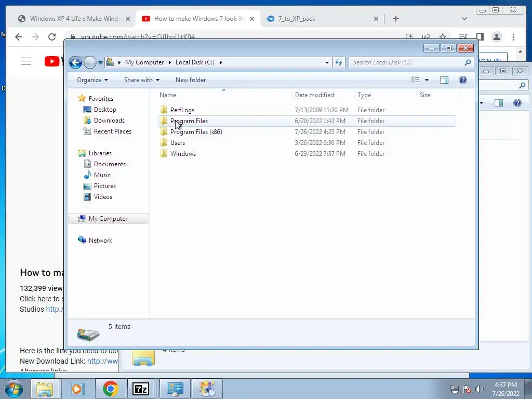Select My Computer in navigation pane

[x=108, y=219]
